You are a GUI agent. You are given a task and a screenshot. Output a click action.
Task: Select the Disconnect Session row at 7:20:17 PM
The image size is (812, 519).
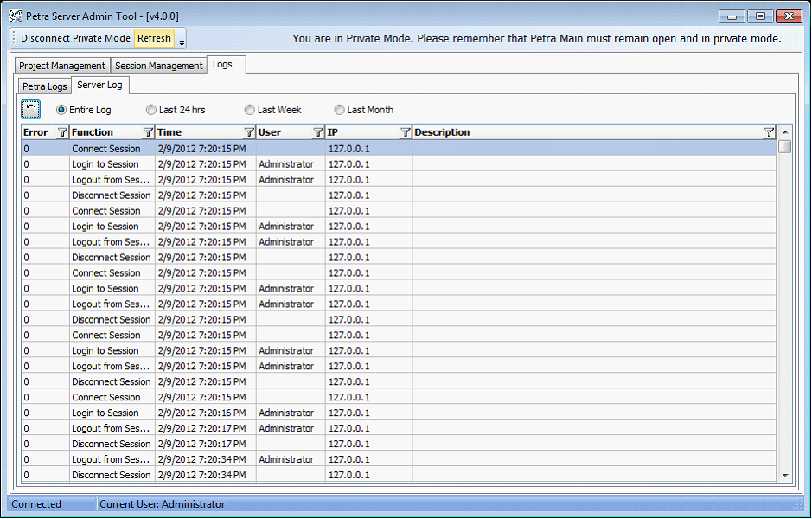399,444
